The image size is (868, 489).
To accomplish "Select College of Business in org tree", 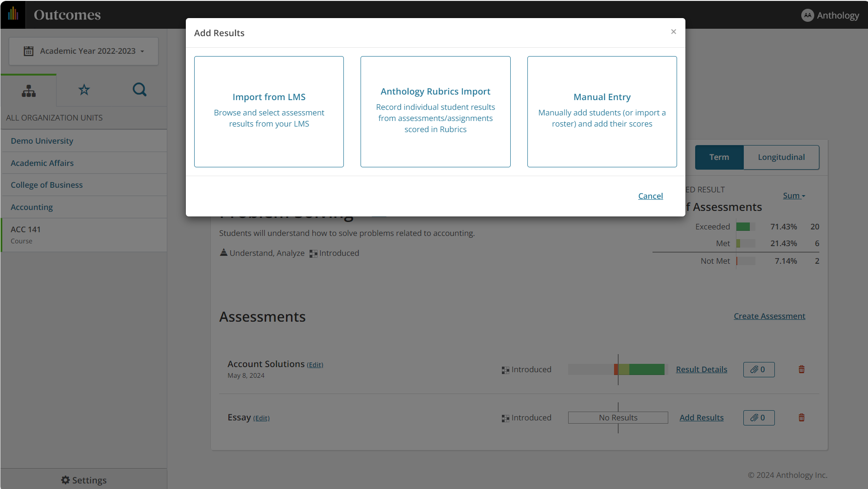I will (47, 185).
